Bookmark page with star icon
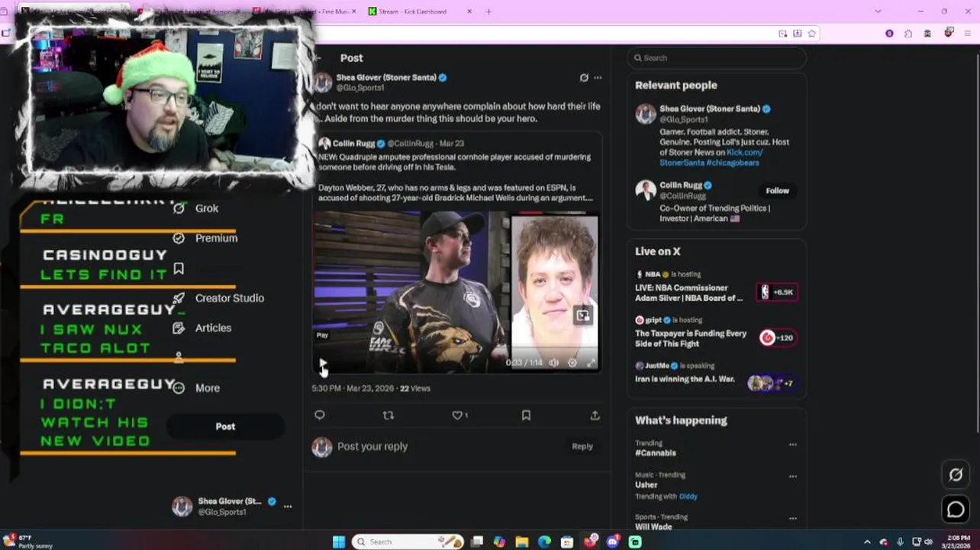This screenshot has height=550, width=980. click(x=812, y=34)
